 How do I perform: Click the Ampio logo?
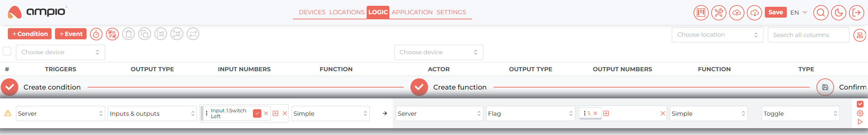[x=37, y=12]
